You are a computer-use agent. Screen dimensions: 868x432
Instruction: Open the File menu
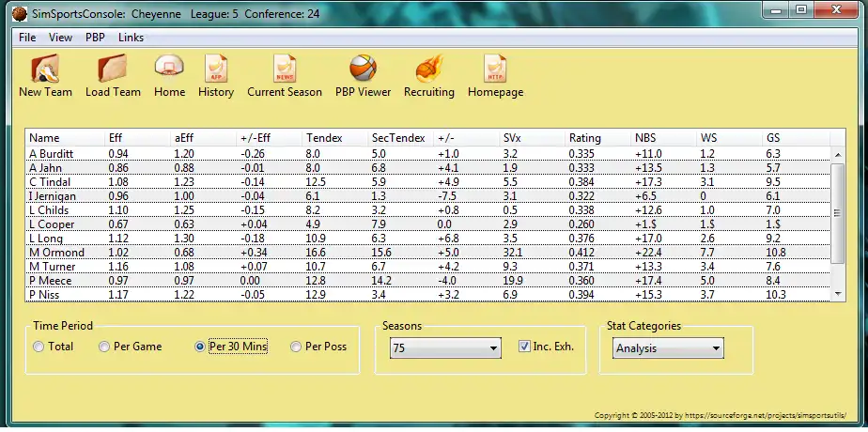27,38
